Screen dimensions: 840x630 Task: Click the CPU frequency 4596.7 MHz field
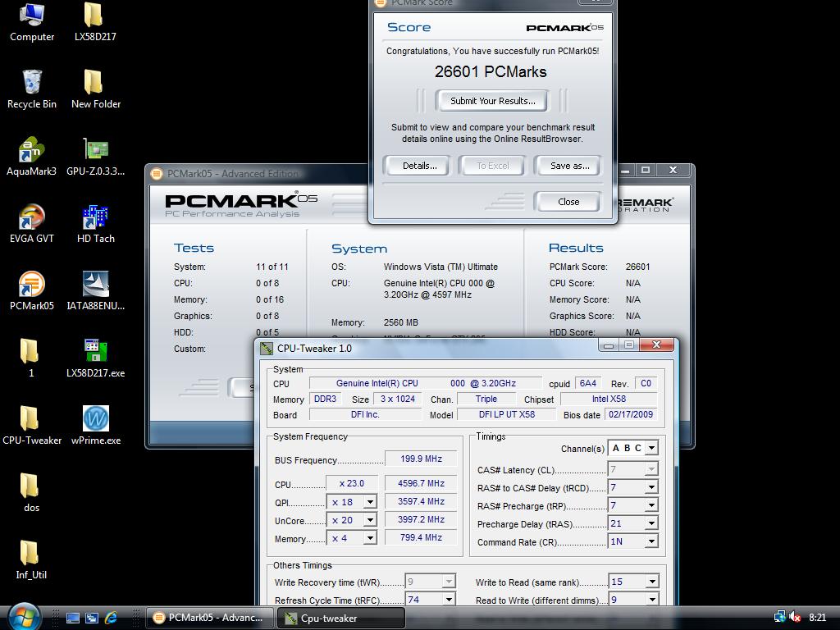coord(421,483)
